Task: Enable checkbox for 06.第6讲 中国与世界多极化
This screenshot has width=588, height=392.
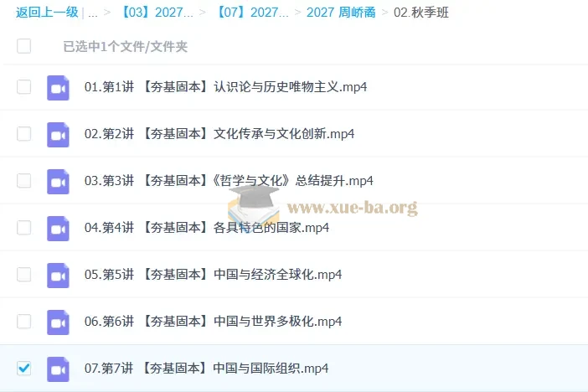Action: pos(24,321)
